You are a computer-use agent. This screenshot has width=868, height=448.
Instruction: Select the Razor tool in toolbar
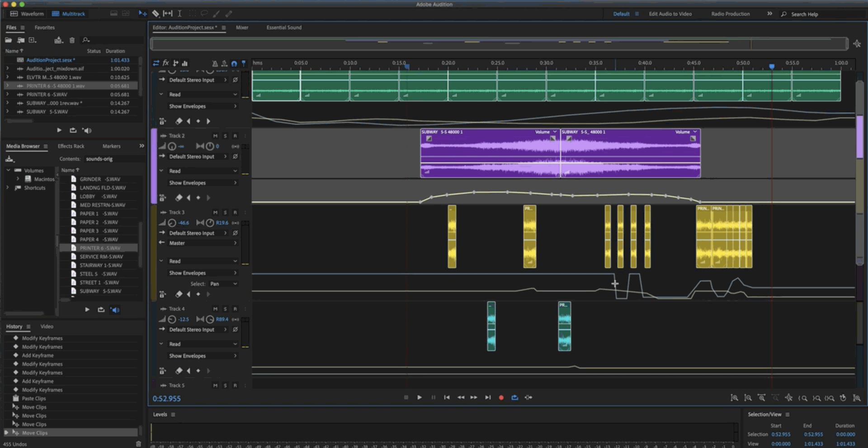point(156,14)
